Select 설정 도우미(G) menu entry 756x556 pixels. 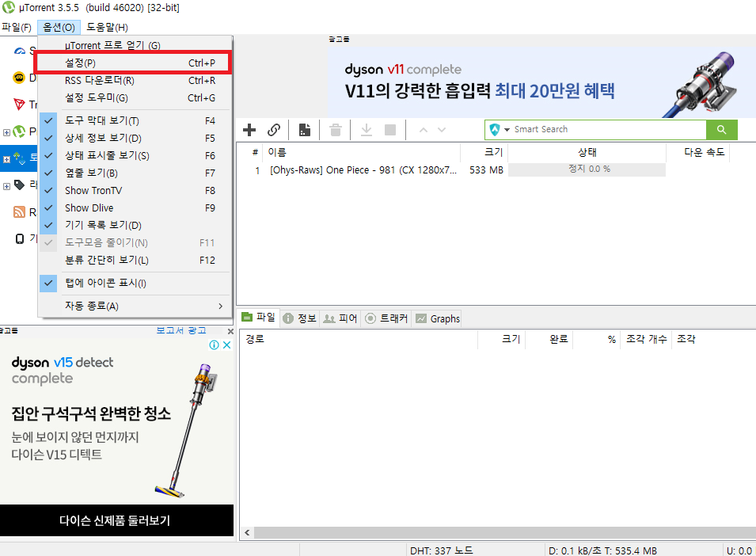(x=135, y=98)
